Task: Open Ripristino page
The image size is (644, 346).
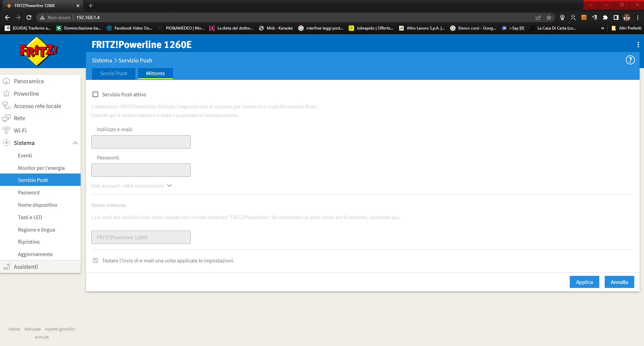Action: click(29, 242)
